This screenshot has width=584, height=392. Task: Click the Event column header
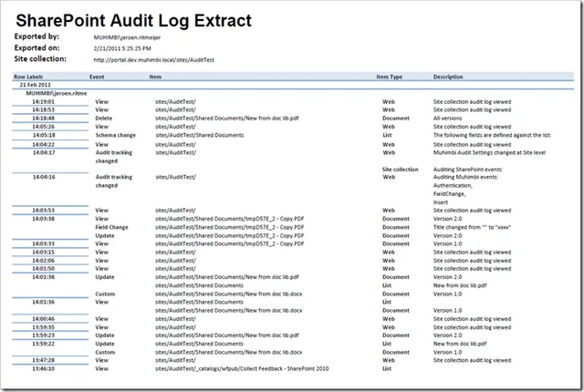97,77
